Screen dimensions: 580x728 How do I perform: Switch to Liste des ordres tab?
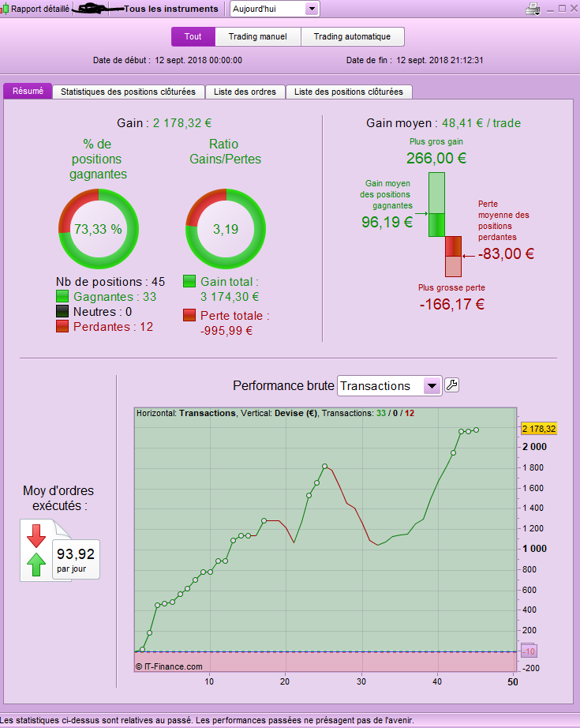(245, 92)
